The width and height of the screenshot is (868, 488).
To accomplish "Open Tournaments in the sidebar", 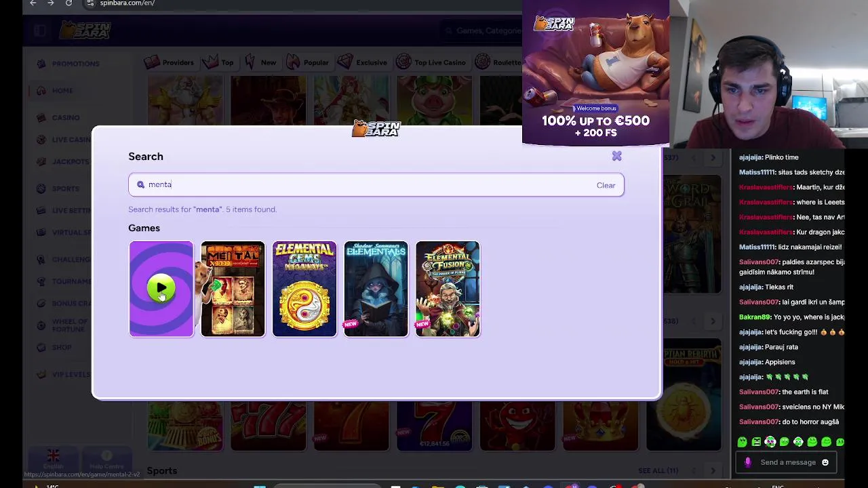I will 71,281.
